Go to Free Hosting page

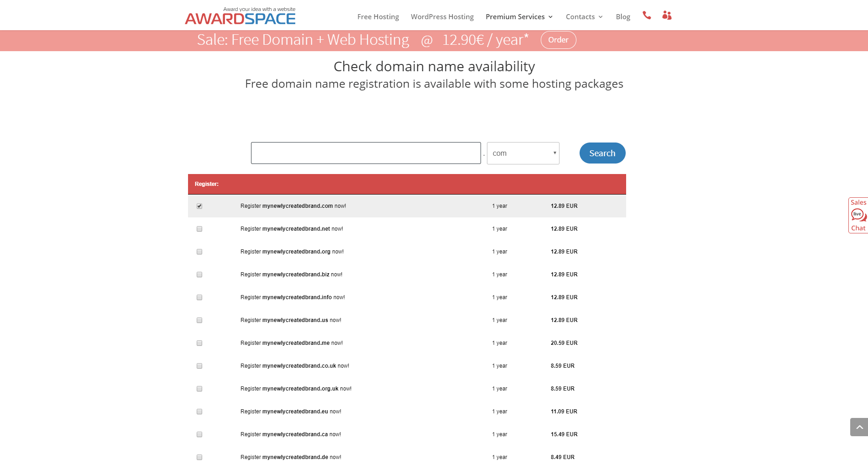[x=378, y=17]
